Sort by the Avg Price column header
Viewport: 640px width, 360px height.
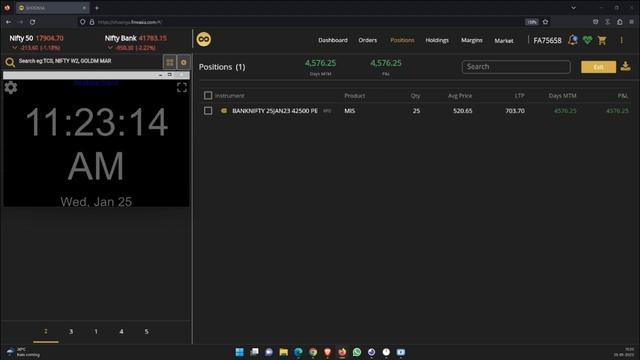[460, 96]
